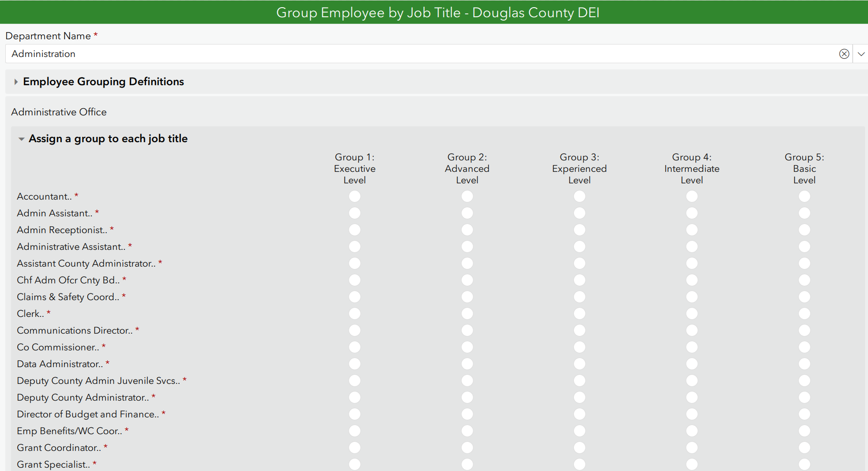Mark Deputy County Admin Juvenile Svcs Group 1
This screenshot has width=868, height=471.
[x=354, y=381]
